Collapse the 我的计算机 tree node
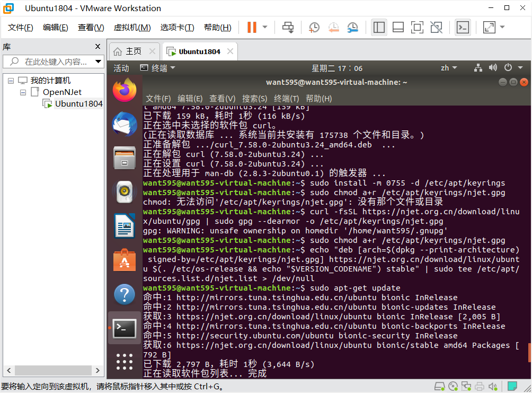This screenshot has width=532, height=393. [11, 81]
